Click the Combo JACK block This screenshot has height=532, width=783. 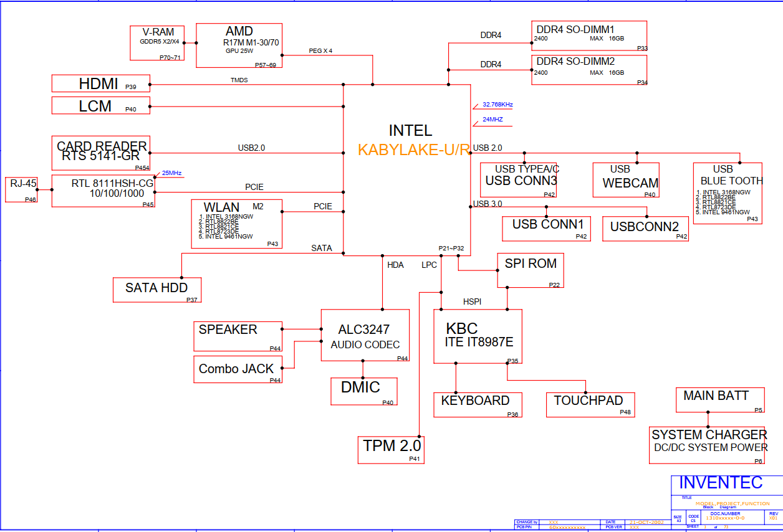[x=238, y=369]
